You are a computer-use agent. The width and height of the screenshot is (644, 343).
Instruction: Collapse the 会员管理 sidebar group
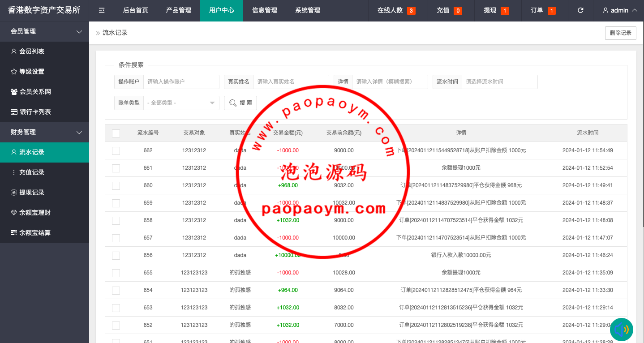(x=79, y=31)
